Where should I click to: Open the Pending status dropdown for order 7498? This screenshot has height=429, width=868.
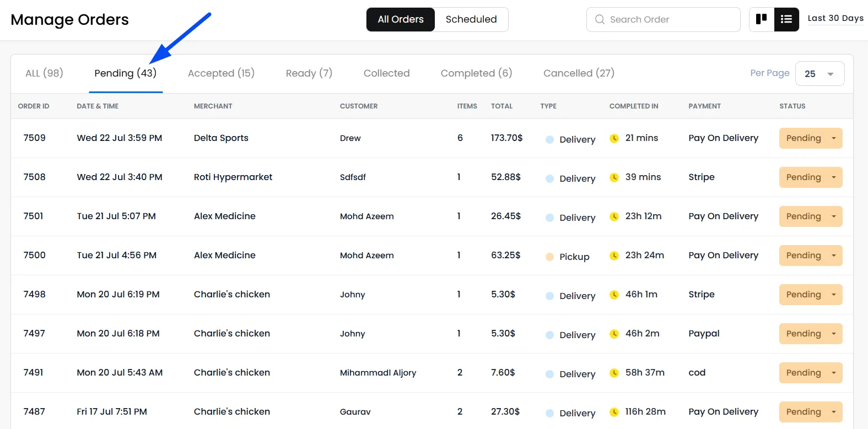pos(811,295)
